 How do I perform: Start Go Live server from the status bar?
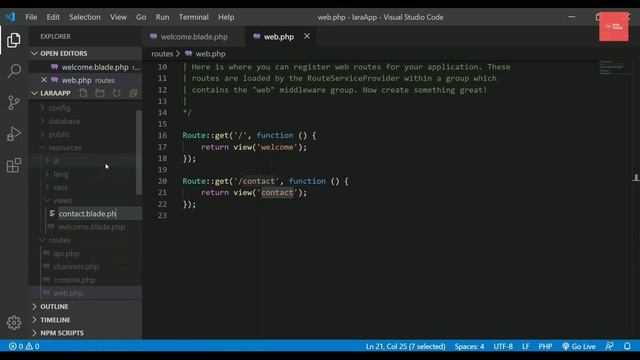pyautogui.click(x=579, y=346)
